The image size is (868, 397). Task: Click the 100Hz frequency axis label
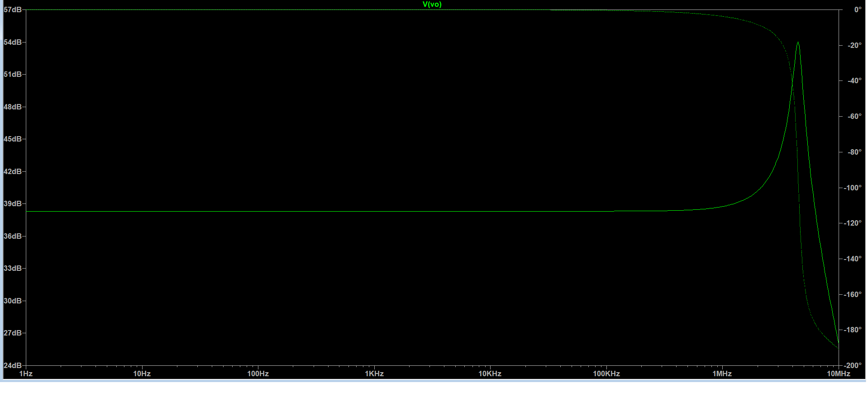[x=258, y=373]
